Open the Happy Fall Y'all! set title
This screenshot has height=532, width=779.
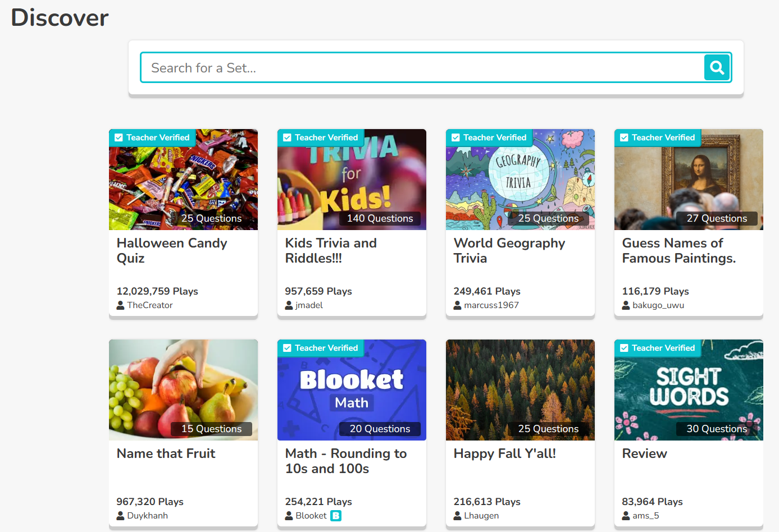pos(504,453)
